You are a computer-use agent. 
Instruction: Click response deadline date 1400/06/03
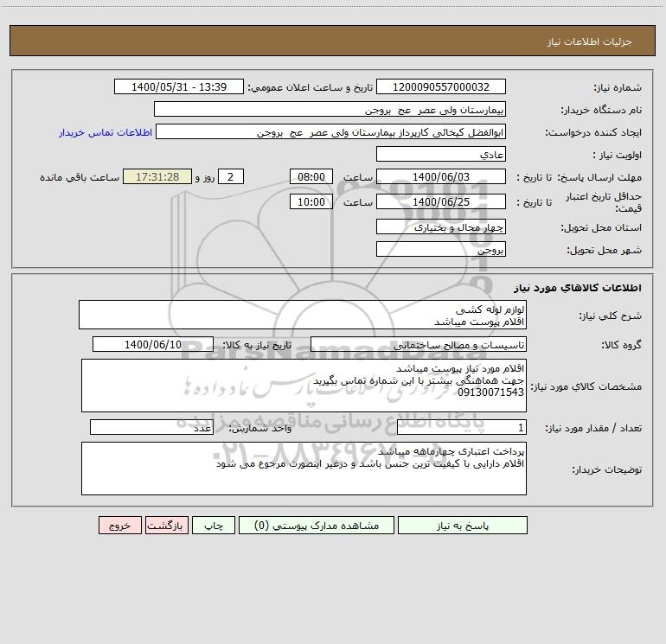click(441, 176)
